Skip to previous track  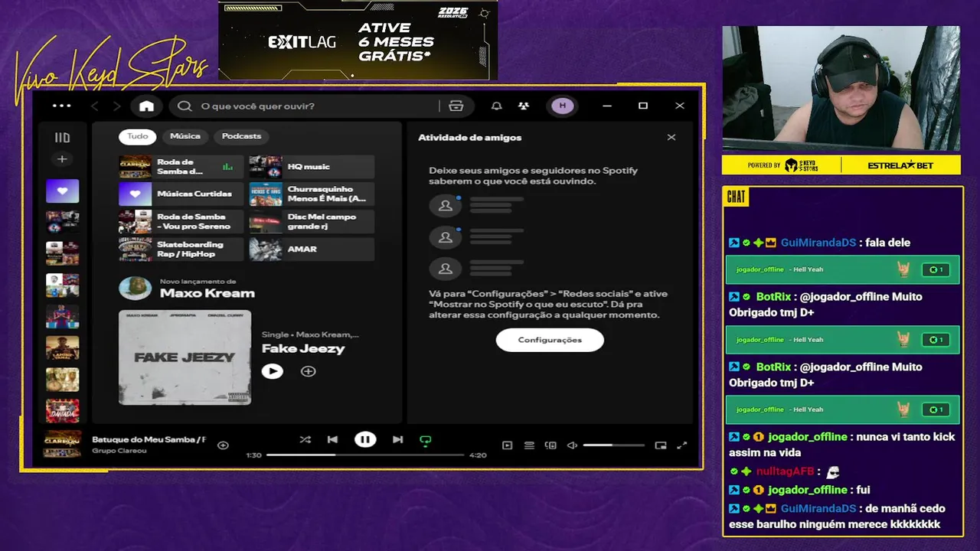coord(332,439)
